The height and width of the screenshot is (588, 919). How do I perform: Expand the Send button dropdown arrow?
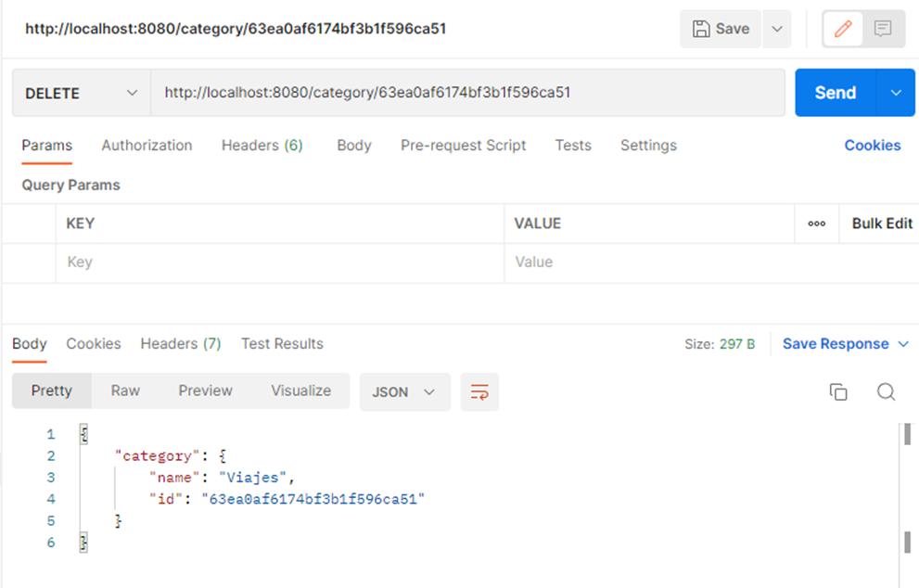tap(896, 93)
